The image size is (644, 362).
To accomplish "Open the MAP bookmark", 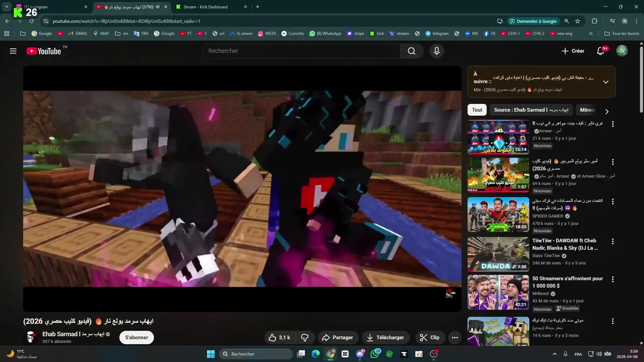I will 100,34.
